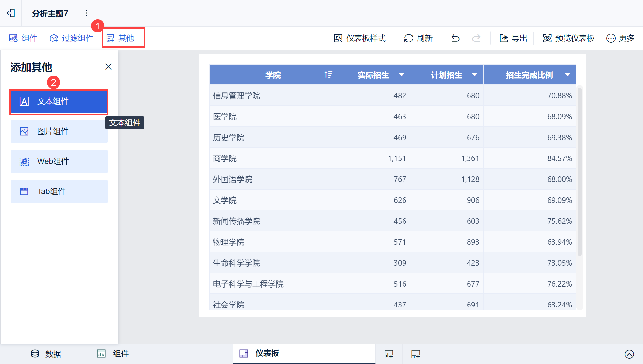Toggle sort icon in 学院 column header
This screenshot has height=364, width=643.
328,75
